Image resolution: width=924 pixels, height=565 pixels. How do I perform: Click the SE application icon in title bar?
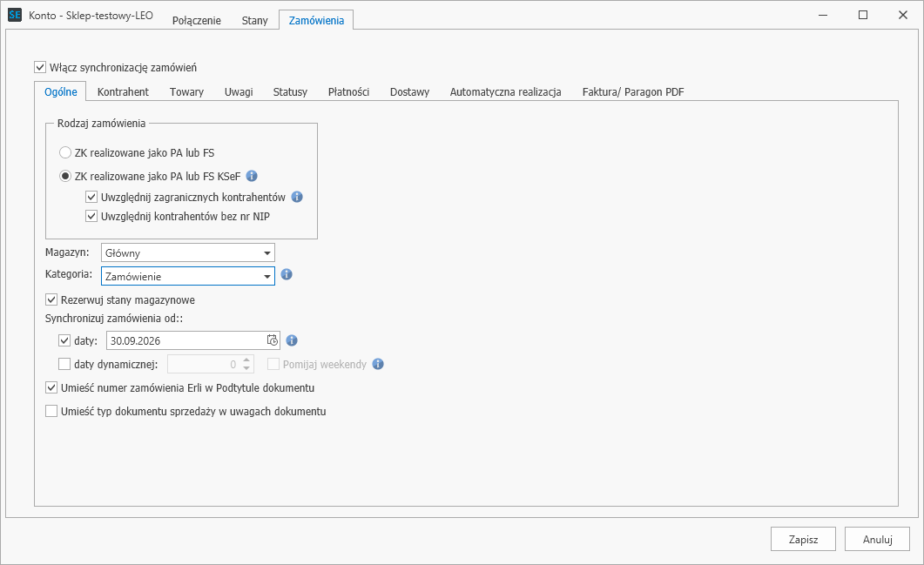pos(15,15)
